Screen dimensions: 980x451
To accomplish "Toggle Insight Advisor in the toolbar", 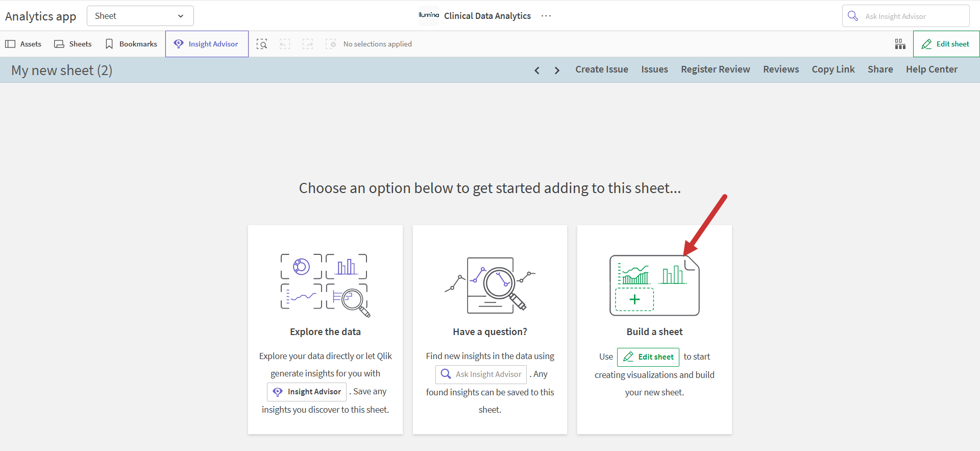I will (207, 44).
